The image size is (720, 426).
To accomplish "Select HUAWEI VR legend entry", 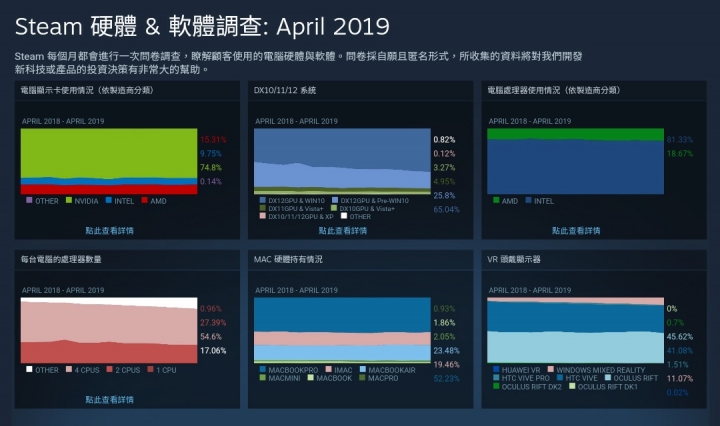I will click(x=517, y=370).
